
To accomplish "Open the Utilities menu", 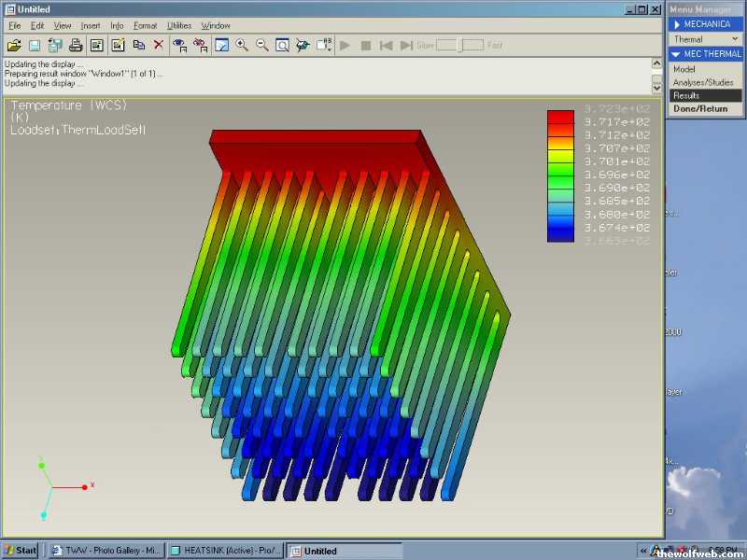I will click(179, 25).
